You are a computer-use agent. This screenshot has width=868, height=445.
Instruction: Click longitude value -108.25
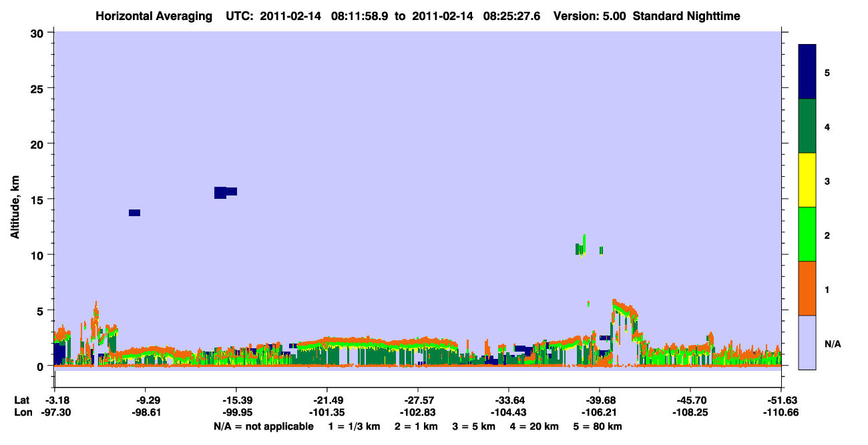690,412
